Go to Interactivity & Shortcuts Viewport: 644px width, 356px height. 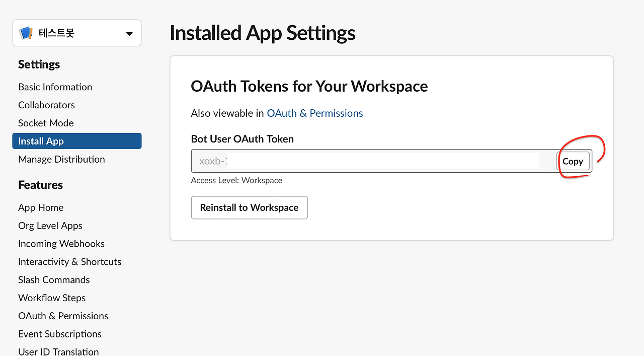(x=70, y=262)
